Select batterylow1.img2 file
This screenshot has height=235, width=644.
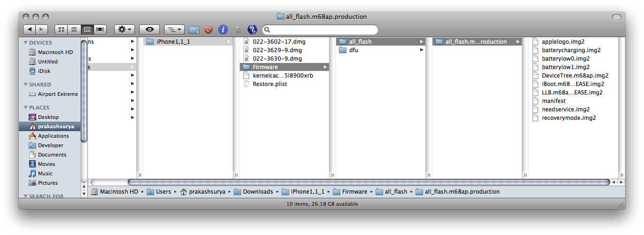pos(565,67)
